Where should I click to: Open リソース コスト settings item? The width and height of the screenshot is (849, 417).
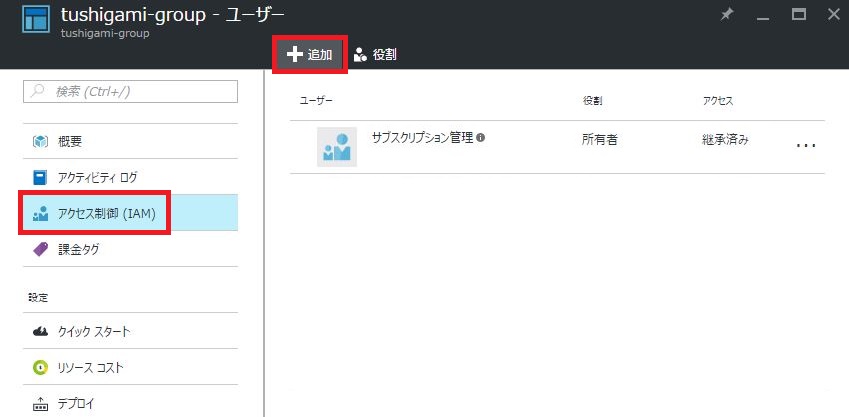pos(130,368)
